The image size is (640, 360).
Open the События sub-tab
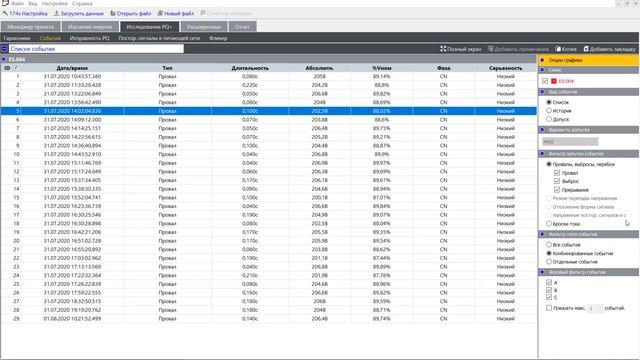click(x=50, y=38)
